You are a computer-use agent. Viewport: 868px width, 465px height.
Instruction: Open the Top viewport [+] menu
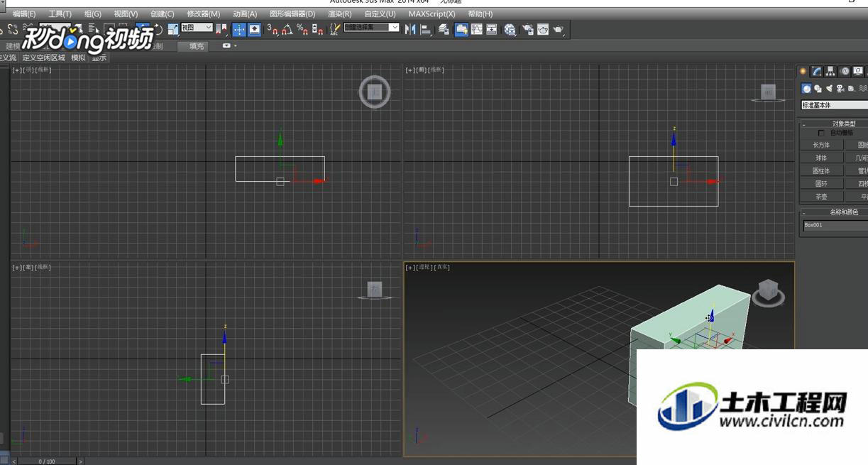point(16,70)
